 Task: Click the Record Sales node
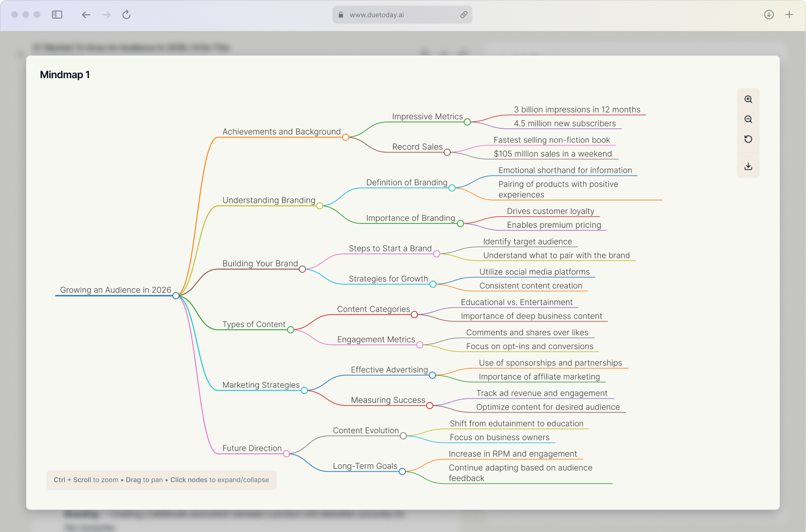click(447, 151)
